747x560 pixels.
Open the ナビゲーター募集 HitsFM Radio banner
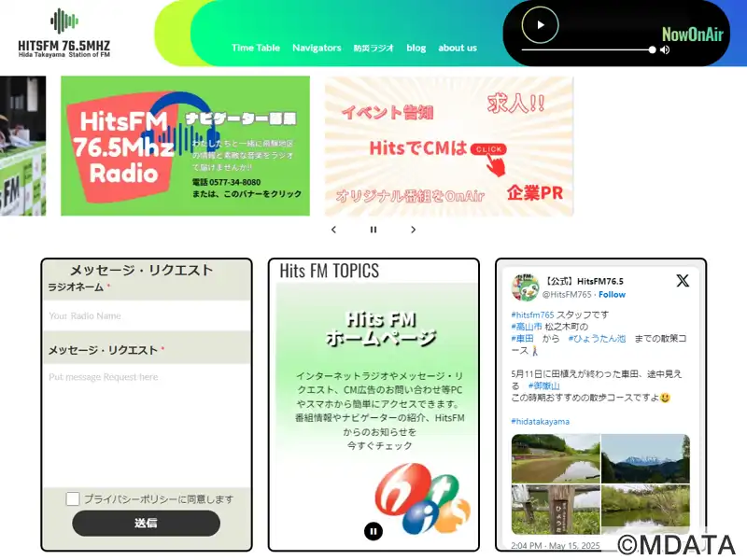[x=185, y=146]
